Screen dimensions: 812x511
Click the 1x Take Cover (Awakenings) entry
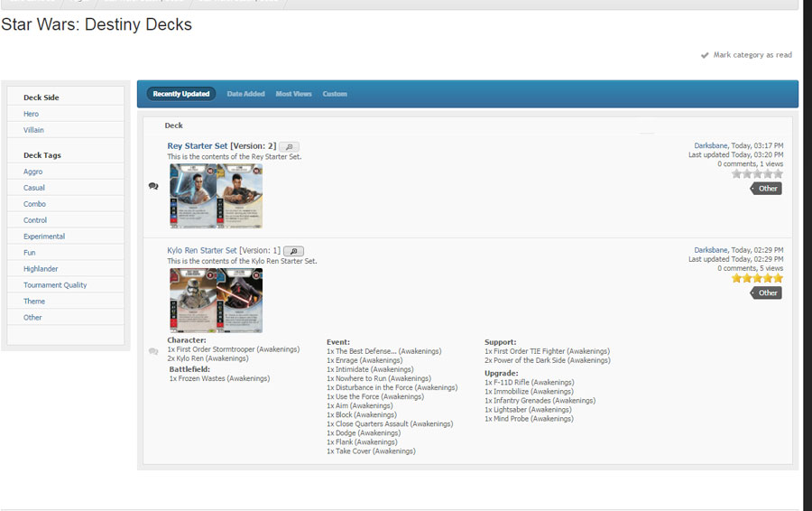point(372,451)
